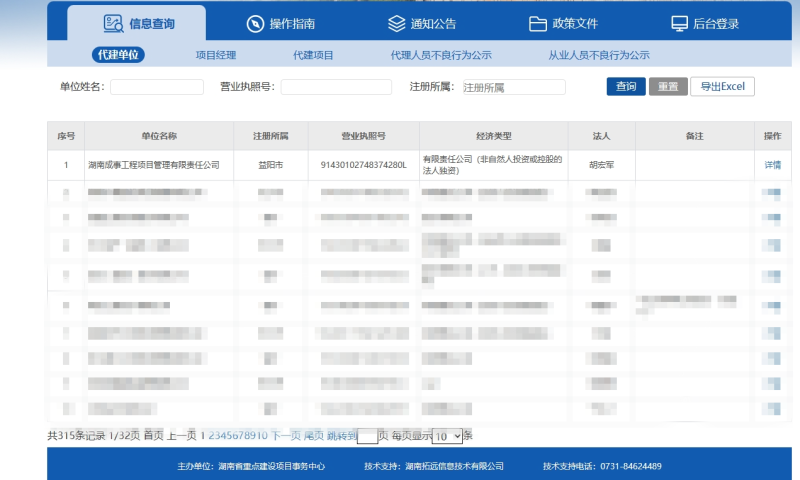The height and width of the screenshot is (480, 800).
Task: Select the 代建单位 sub-tab
Action: tap(117, 56)
